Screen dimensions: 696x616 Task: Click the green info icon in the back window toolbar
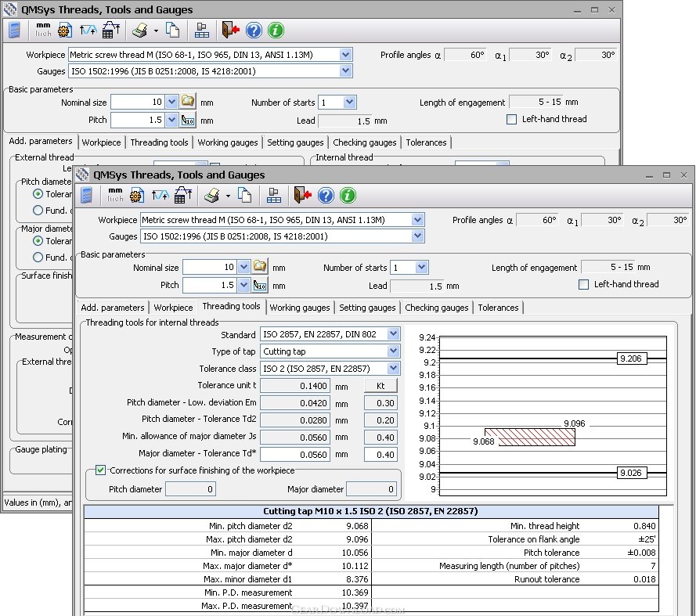pos(276,31)
